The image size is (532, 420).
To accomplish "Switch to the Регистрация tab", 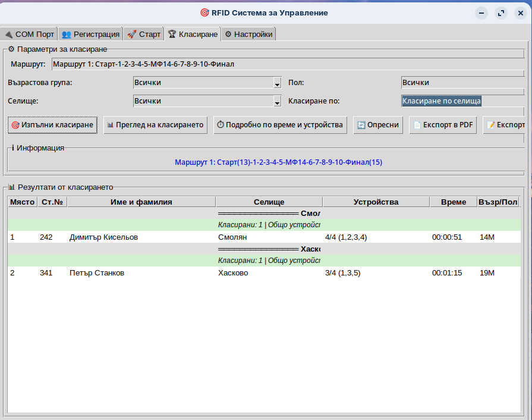I will [90, 35].
